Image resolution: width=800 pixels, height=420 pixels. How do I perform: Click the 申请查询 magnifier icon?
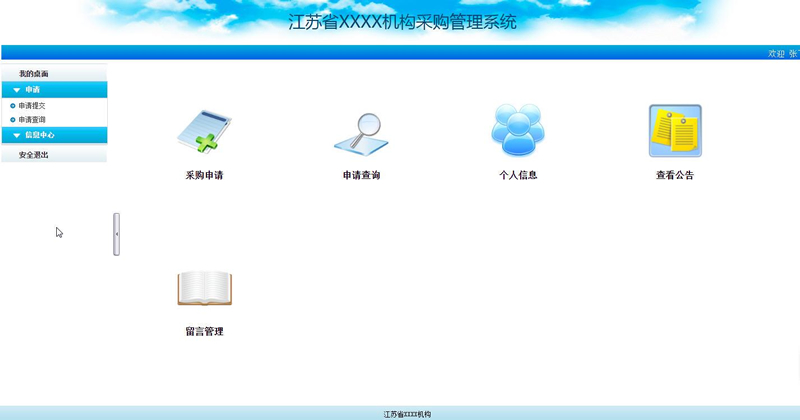pos(361,133)
